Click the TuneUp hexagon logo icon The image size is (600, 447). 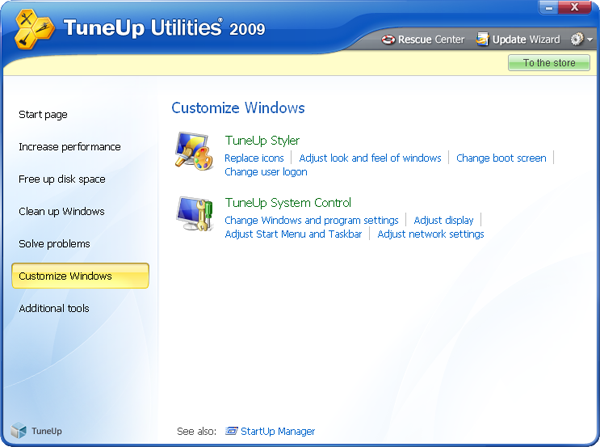[x=34, y=29]
